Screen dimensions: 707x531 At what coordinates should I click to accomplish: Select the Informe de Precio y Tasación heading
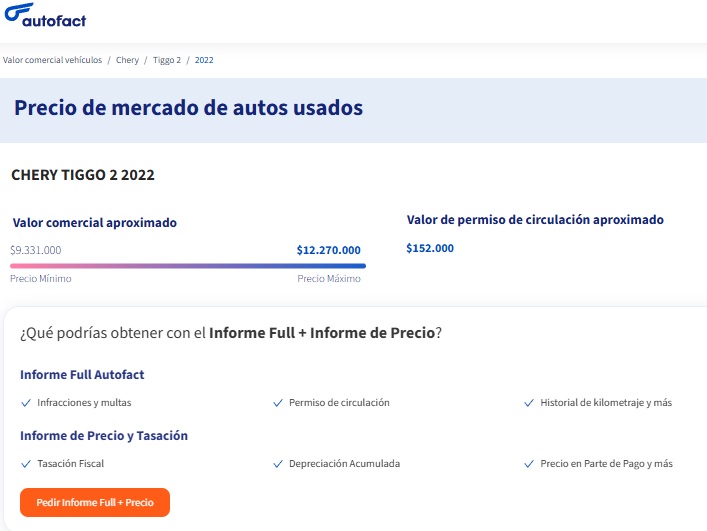point(104,436)
